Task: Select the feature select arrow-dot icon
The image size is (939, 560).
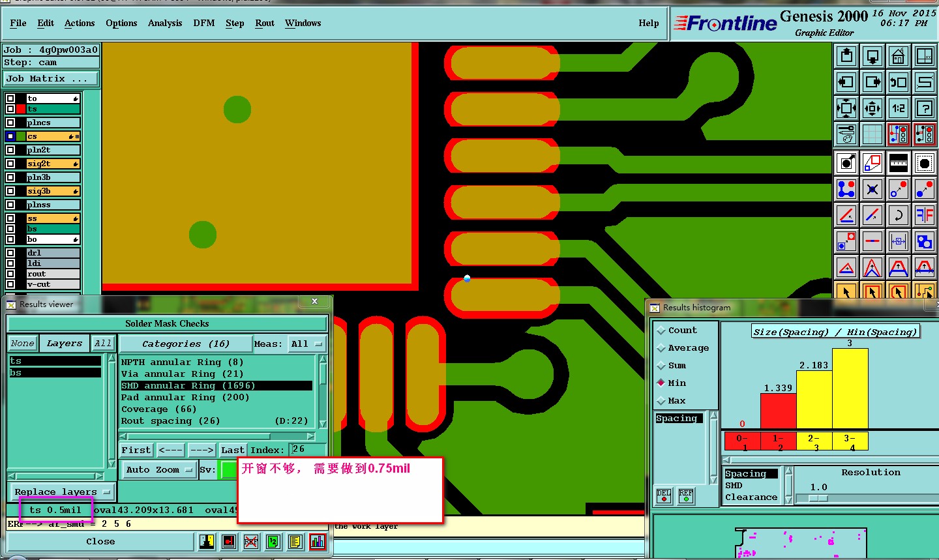Action: coord(846,163)
